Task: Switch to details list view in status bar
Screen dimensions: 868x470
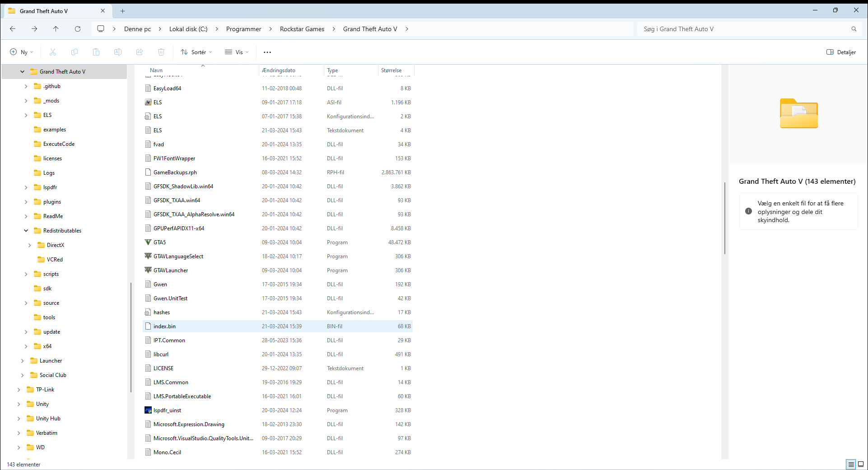Action: [851, 464]
